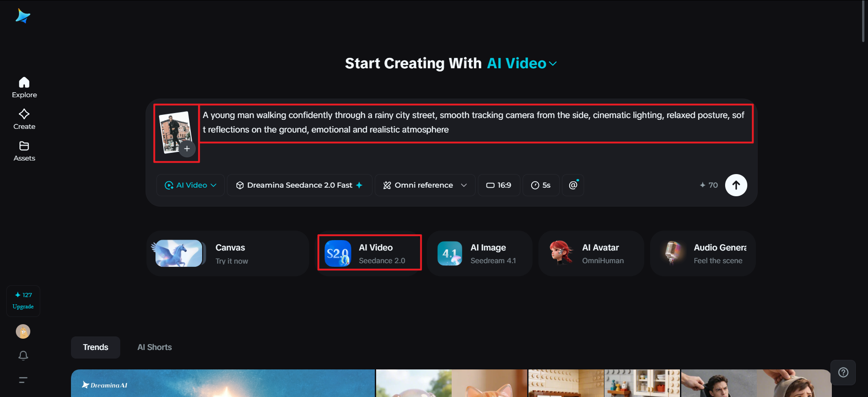Open the AI Video mode dropdown
The height and width of the screenshot is (397, 868).
tap(190, 185)
